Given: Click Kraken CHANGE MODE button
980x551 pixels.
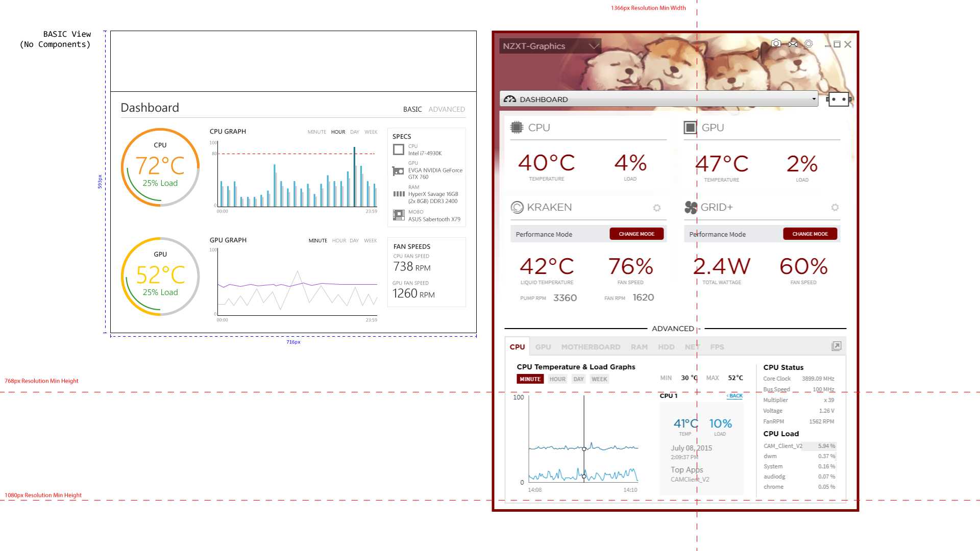Looking at the screenshot, I should (636, 234).
